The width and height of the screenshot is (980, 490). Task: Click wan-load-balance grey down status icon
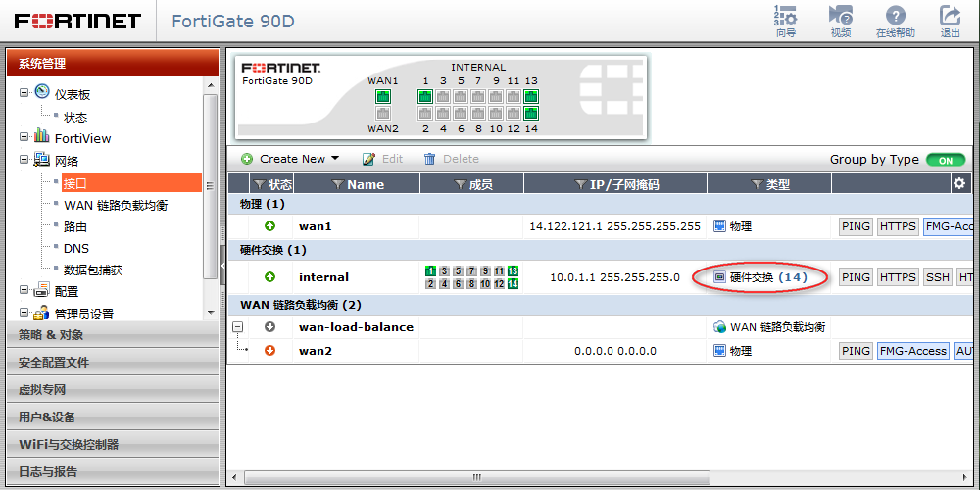270,327
